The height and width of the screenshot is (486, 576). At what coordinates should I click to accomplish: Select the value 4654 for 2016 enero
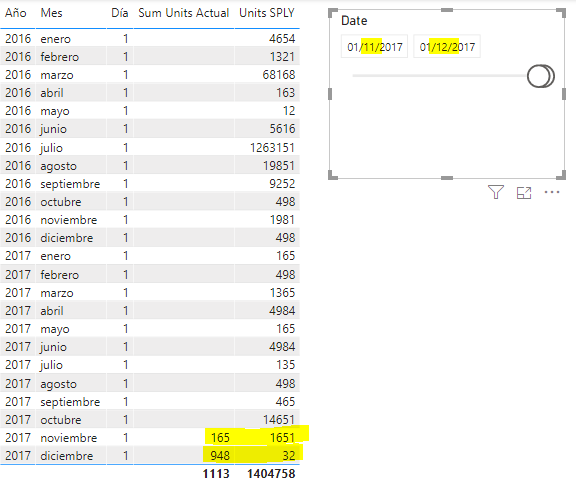tap(282, 39)
